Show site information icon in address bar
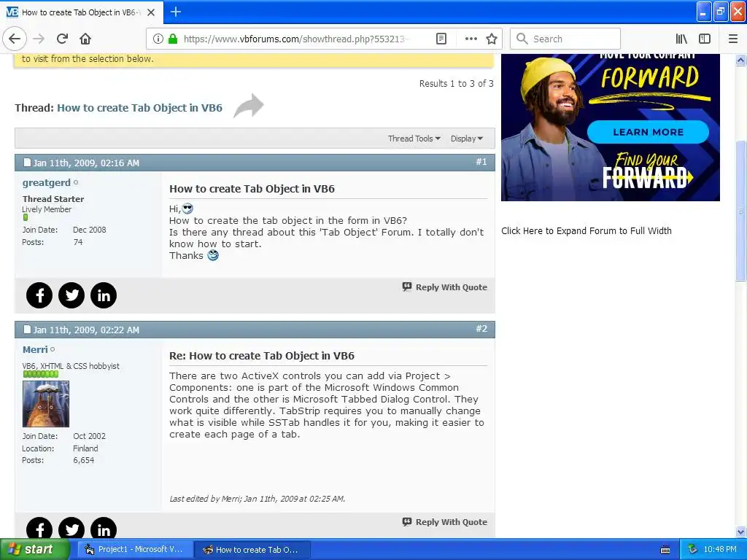The image size is (747, 560). [158, 39]
